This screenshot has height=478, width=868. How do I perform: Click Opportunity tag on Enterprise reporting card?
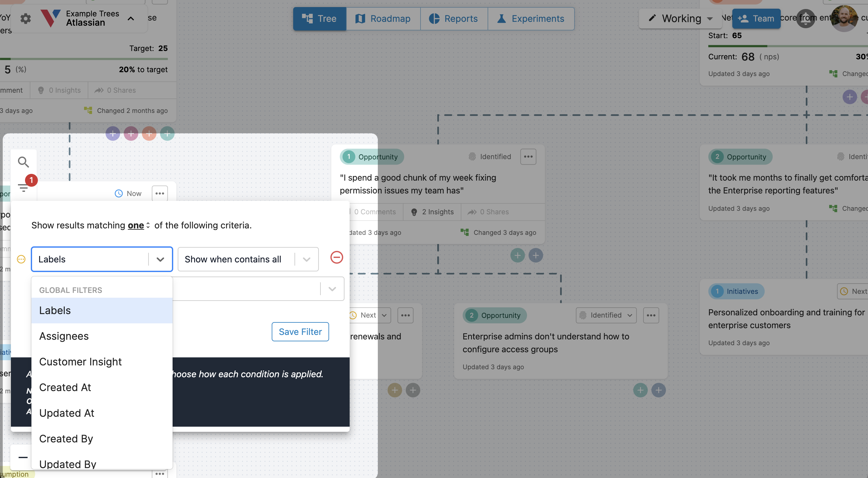pos(740,157)
